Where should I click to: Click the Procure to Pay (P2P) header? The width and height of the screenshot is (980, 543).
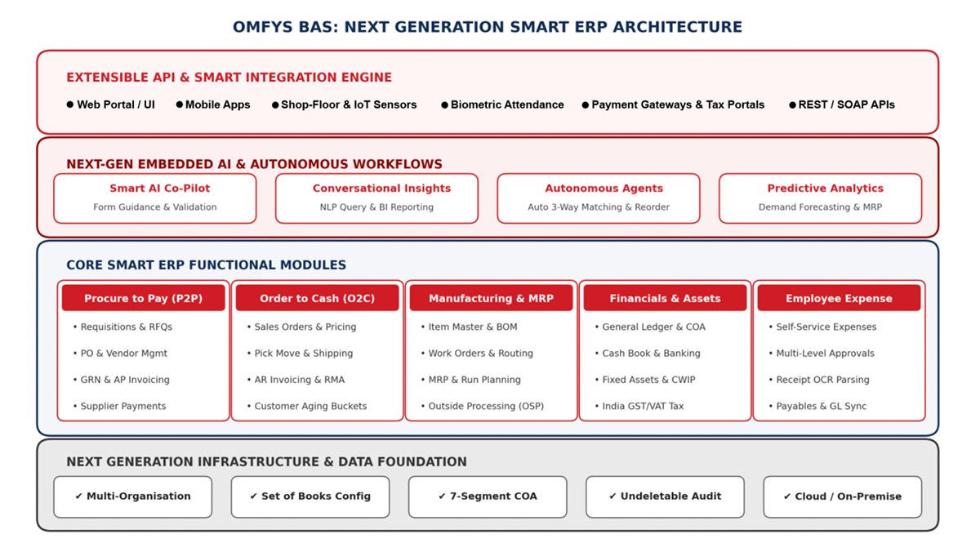point(143,298)
